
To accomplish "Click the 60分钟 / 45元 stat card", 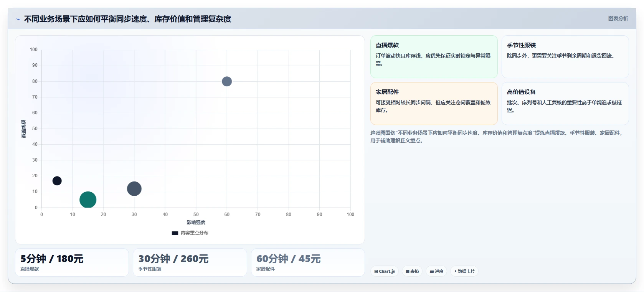I will (308, 262).
